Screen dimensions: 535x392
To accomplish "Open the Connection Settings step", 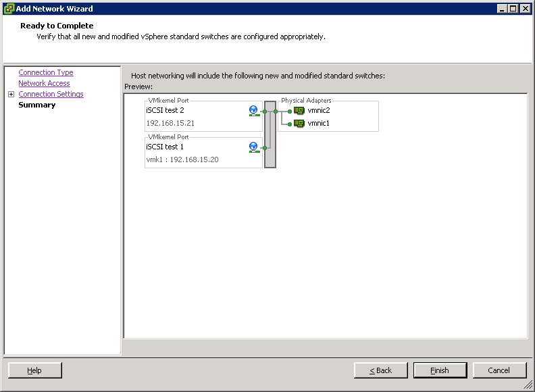I will tap(51, 94).
